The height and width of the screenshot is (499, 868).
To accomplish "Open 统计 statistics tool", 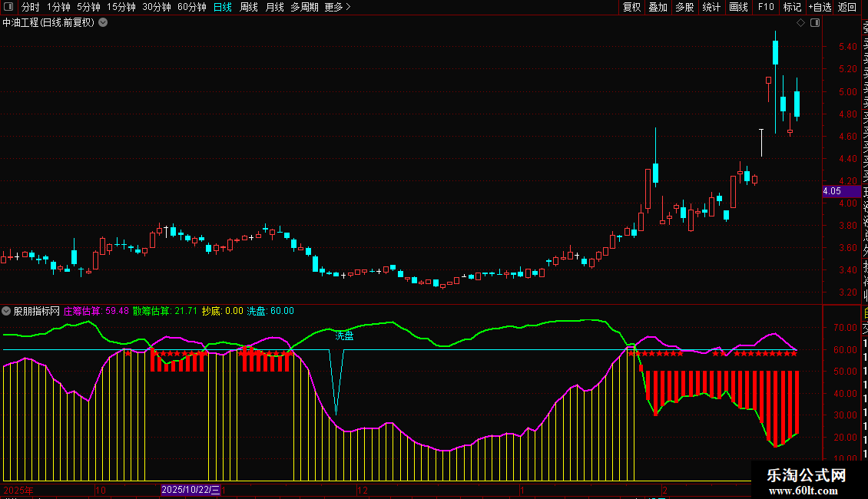I will pos(711,8).
